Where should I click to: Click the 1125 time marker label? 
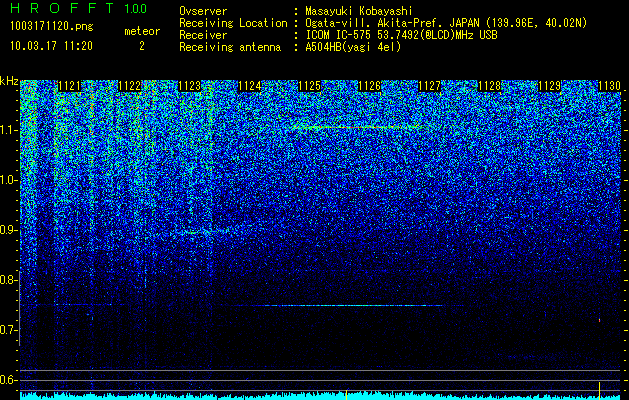(x=310, y=86)
